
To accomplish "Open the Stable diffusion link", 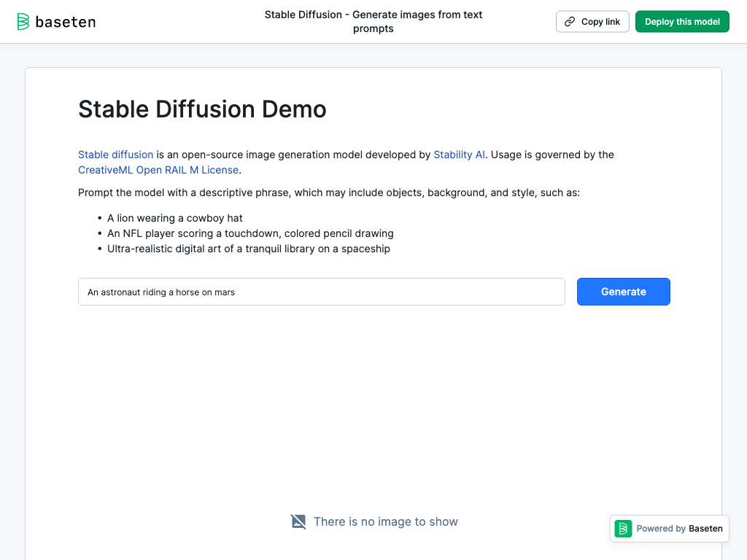I will click(116, 155).
